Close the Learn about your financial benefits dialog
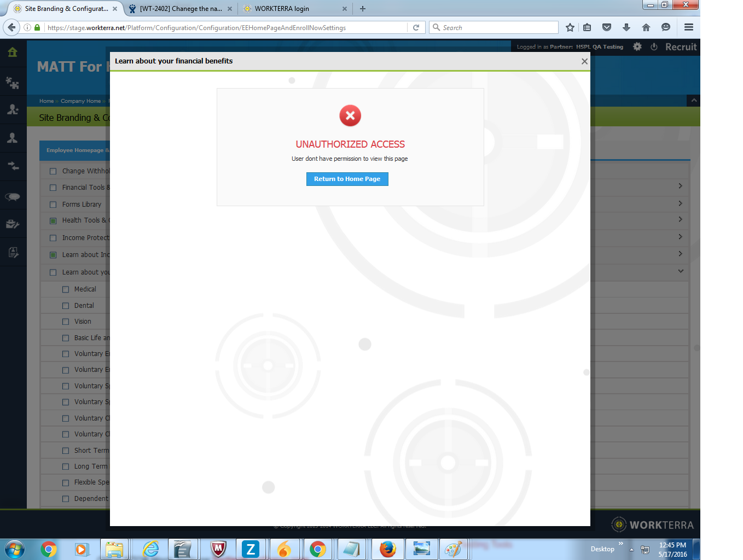The image size is (743, 560). 584,61
